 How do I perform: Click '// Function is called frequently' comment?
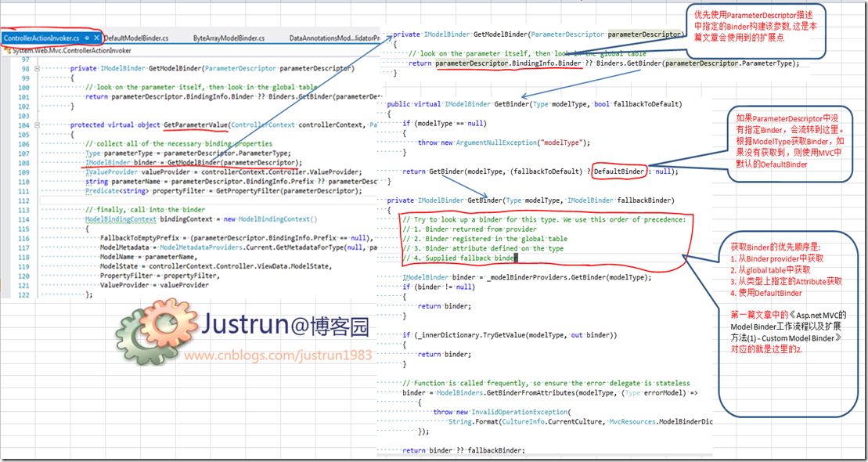546,384
